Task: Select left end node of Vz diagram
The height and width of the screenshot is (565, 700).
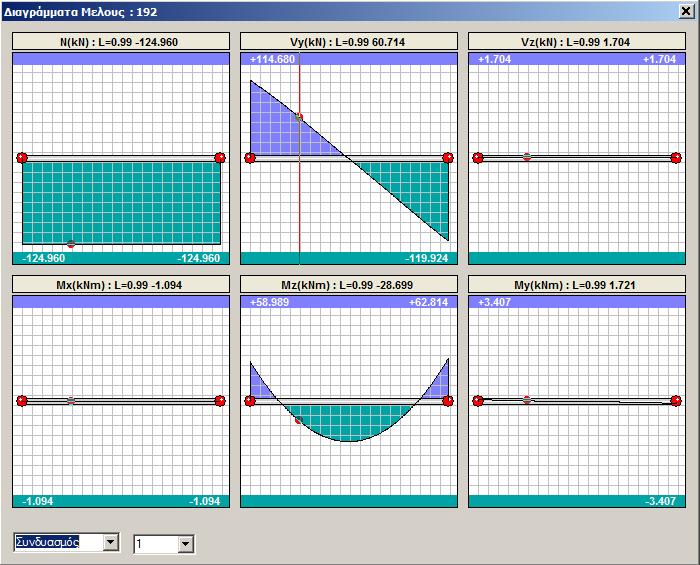Action: click(478, 158)
